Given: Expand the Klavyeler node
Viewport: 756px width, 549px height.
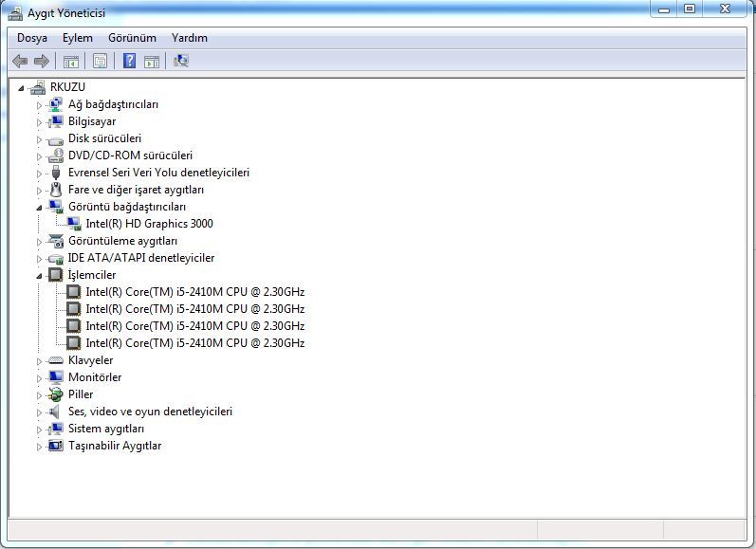Looking at the screenshot, I should point(40,361).
